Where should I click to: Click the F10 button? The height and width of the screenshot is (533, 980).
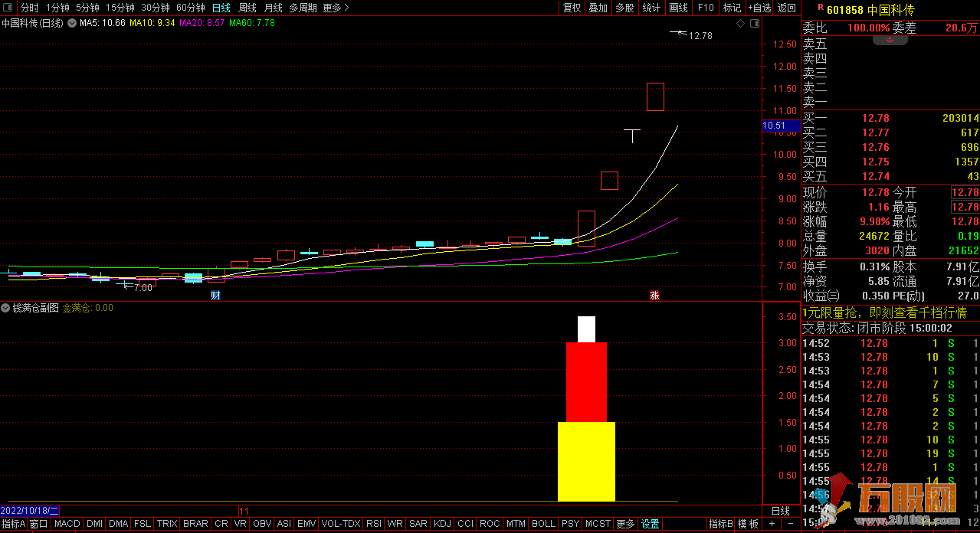[x=706, y=8]
